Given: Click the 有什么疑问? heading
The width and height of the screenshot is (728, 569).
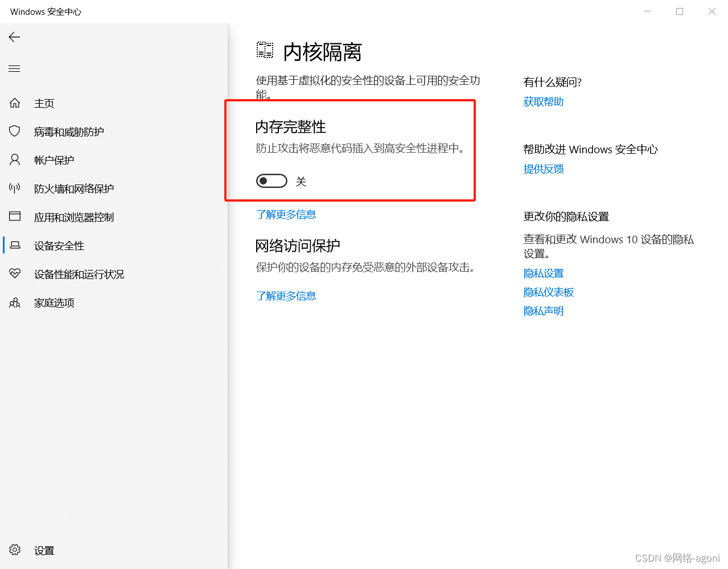Looking at the screenshot, I should (553, 82).
